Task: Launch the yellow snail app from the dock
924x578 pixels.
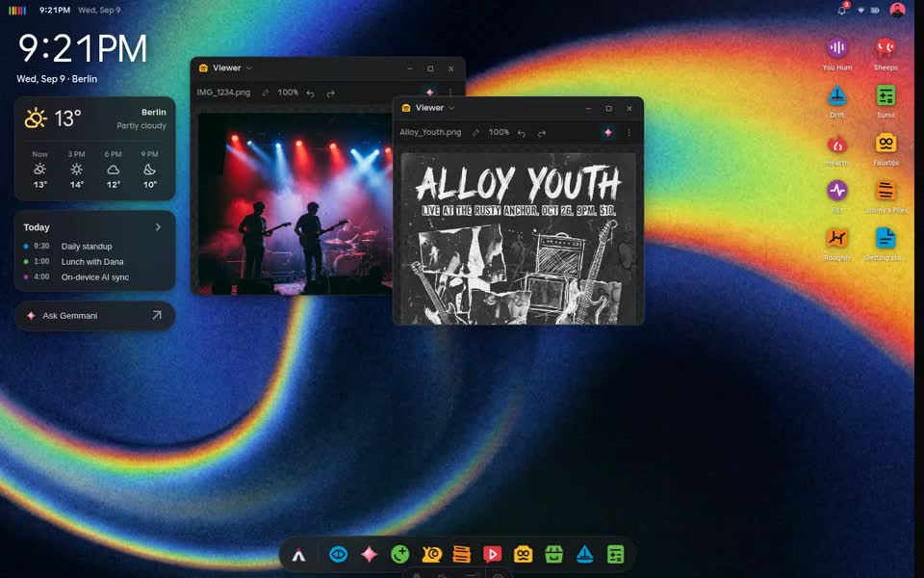Action: point(431,555)
